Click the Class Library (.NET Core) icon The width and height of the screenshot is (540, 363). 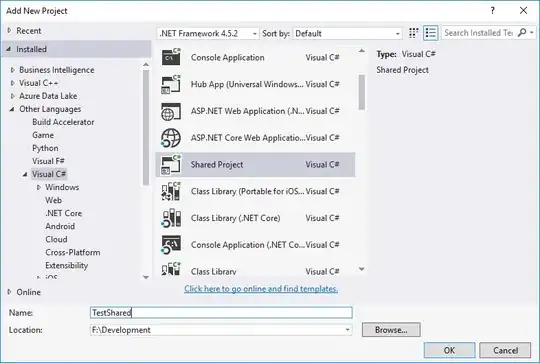tap(171, 218)
